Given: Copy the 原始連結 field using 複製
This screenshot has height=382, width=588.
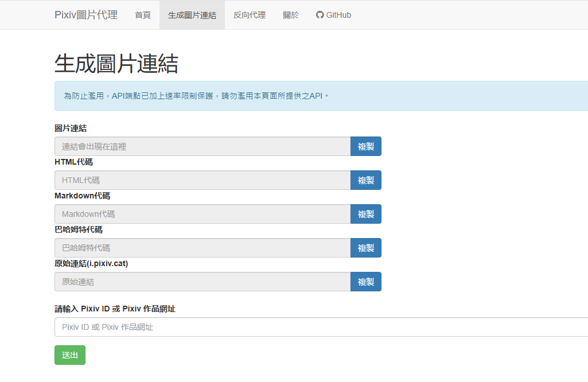Looking at the screenshot, I should tap(365, 282).
